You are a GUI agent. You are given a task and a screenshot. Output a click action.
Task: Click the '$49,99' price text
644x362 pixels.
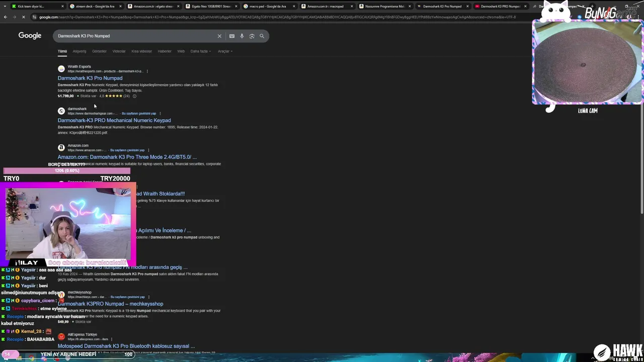[x=63, y=322]
